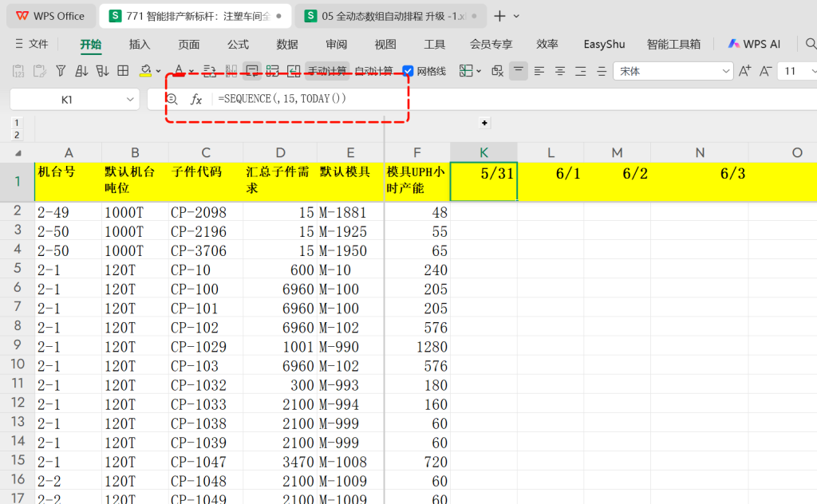This screenshot has height=504, width=817.
Task: Click the 6/1 date header cell
Action: coord(551,181)
